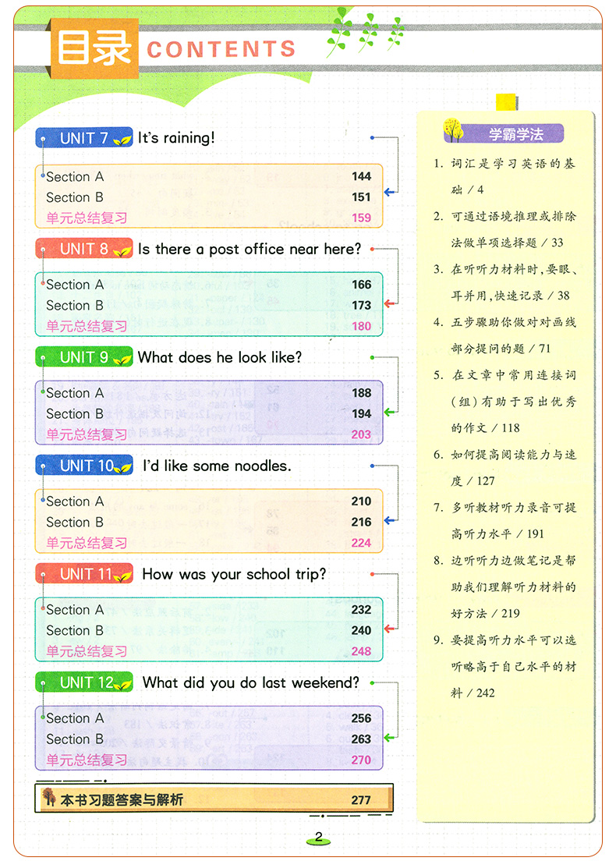
Task: Open 单元总结复习 listed at page 203
Action: point(86,435)
